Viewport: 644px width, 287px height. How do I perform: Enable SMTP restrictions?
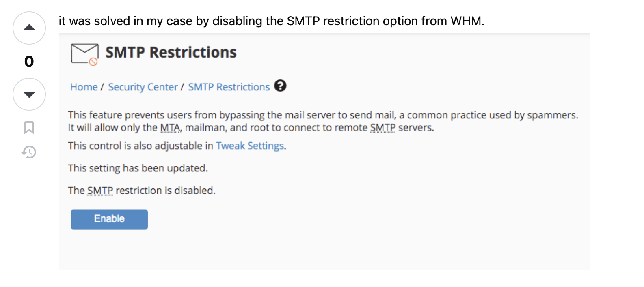(109, 219)
